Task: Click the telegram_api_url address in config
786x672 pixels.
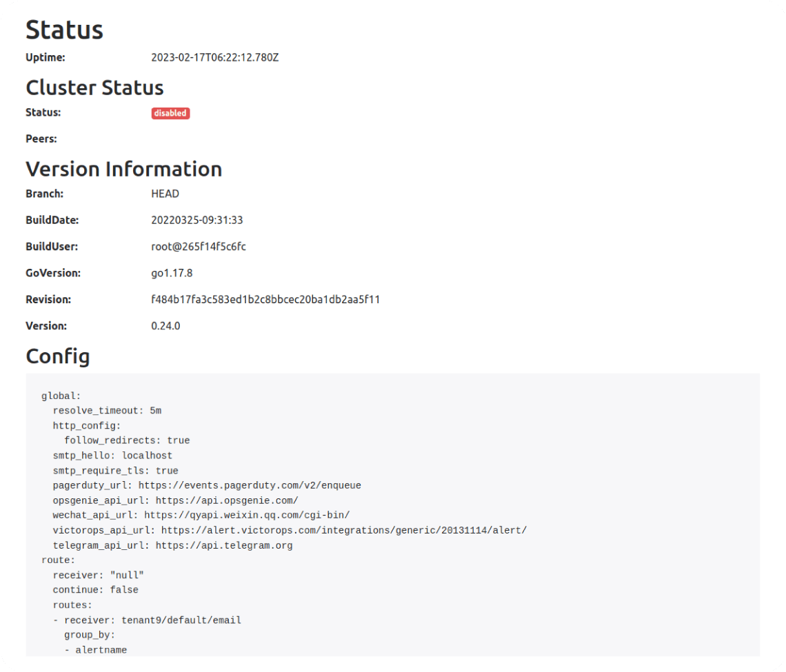Action: coord(223,546)
